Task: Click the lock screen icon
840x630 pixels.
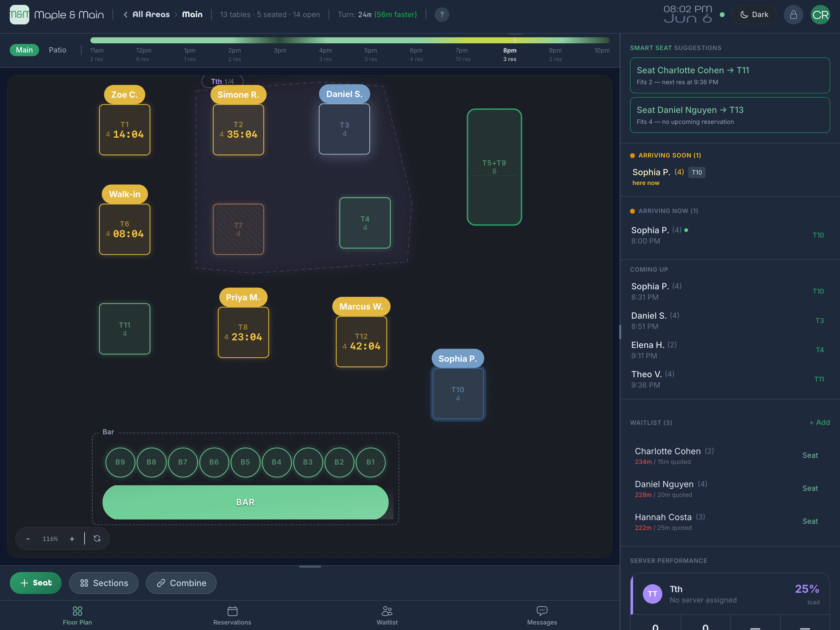Action: pyautogui.click(x=793, y=14)
